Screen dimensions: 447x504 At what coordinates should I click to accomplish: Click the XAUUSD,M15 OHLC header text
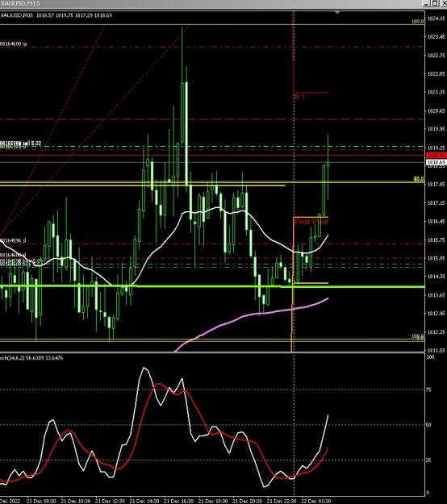pos(56,15)
